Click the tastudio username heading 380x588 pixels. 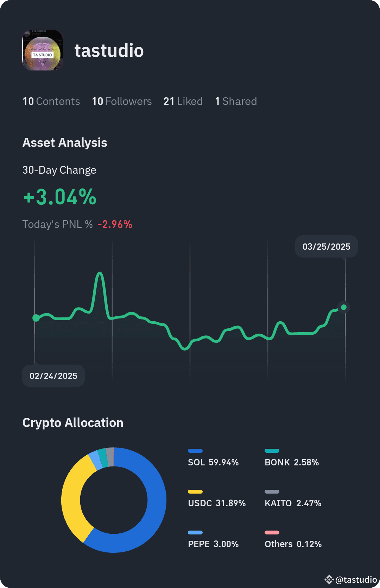(109, 50)
